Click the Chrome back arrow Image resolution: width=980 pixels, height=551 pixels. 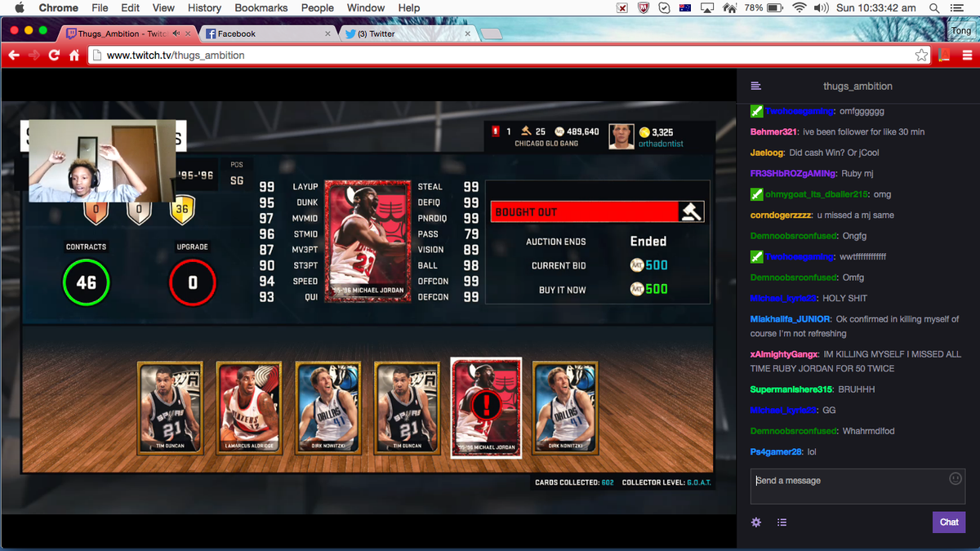click(x=13, y=56)
